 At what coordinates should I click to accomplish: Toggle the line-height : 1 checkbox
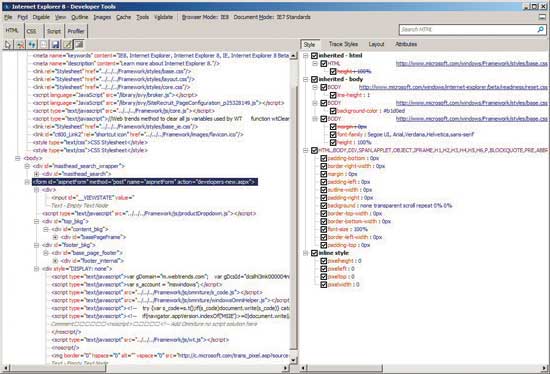(333, 95)
